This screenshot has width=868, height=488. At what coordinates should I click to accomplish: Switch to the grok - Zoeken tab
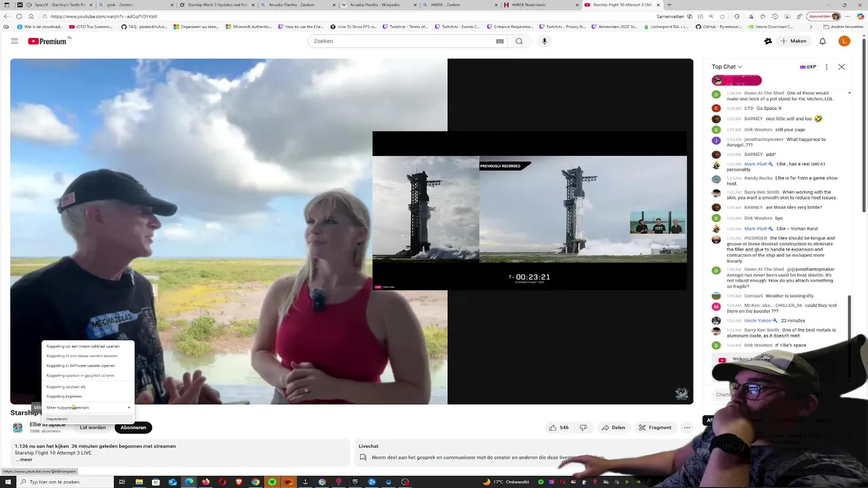pyautogui.click(x=136, y=5)
